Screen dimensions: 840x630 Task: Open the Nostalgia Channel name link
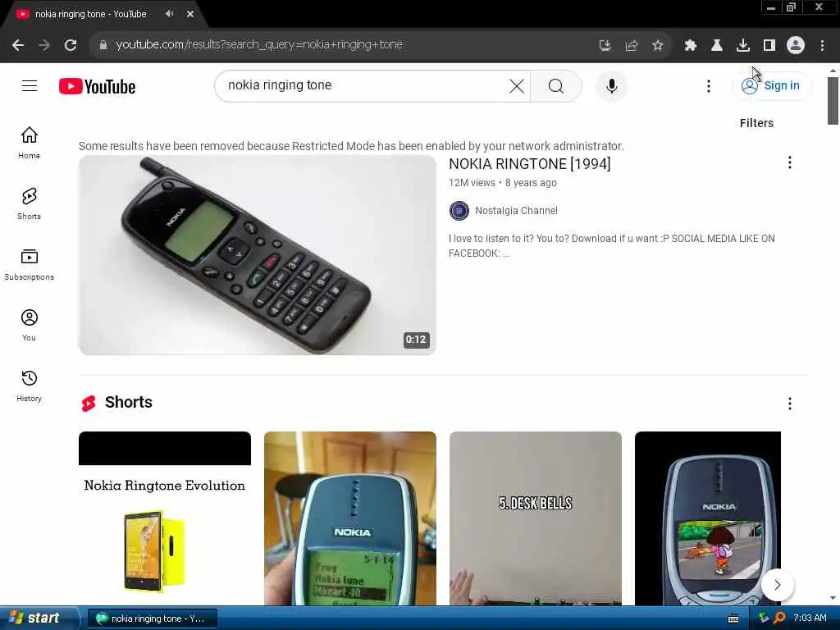pos(516,211)
